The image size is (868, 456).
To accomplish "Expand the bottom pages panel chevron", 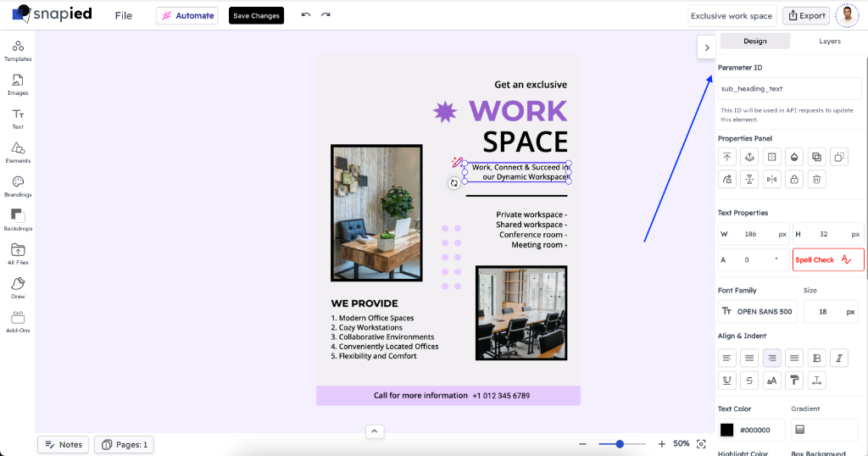I will (x=375, y=431).
